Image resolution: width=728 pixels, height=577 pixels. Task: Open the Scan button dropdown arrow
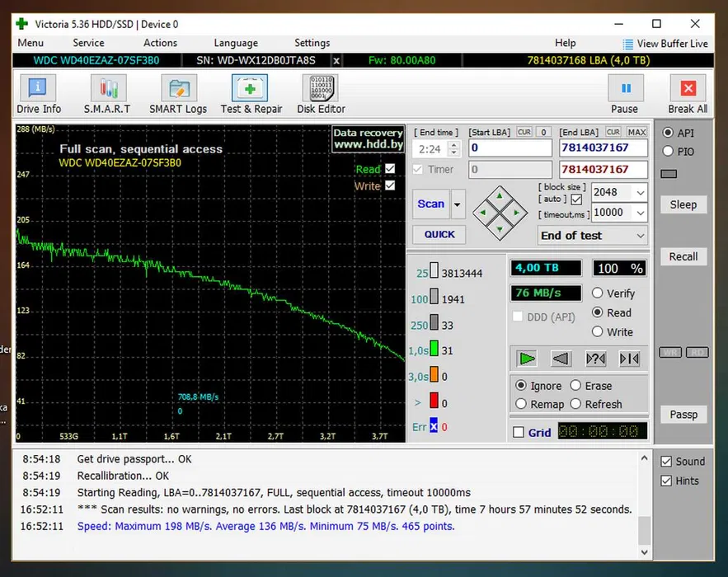coord(458,204)
